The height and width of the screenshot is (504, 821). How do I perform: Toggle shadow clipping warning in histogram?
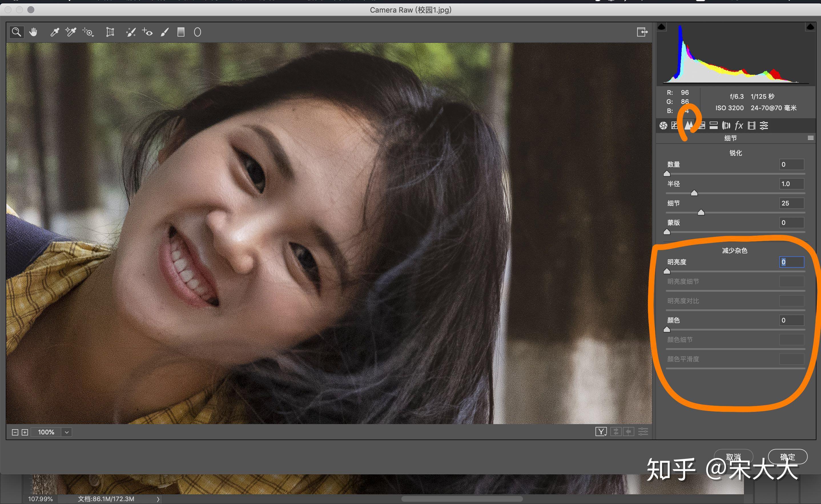[662, 27]
